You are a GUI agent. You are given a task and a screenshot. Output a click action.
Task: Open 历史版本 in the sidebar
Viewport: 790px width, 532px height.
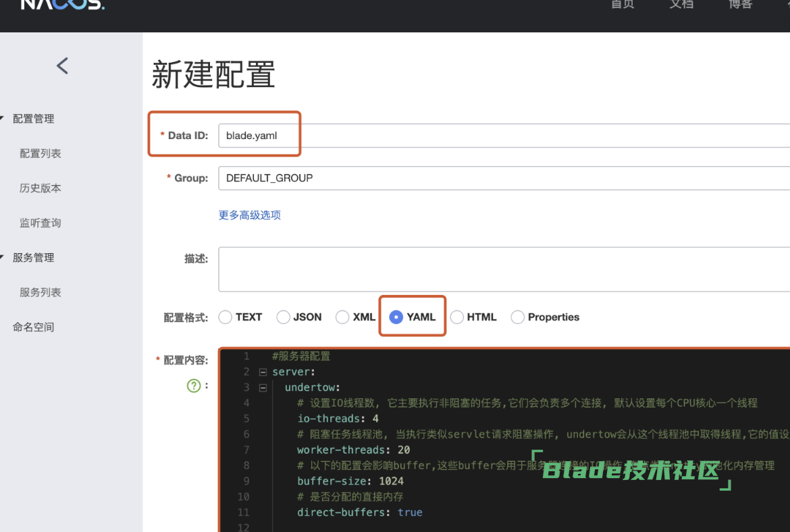[41, 188]
